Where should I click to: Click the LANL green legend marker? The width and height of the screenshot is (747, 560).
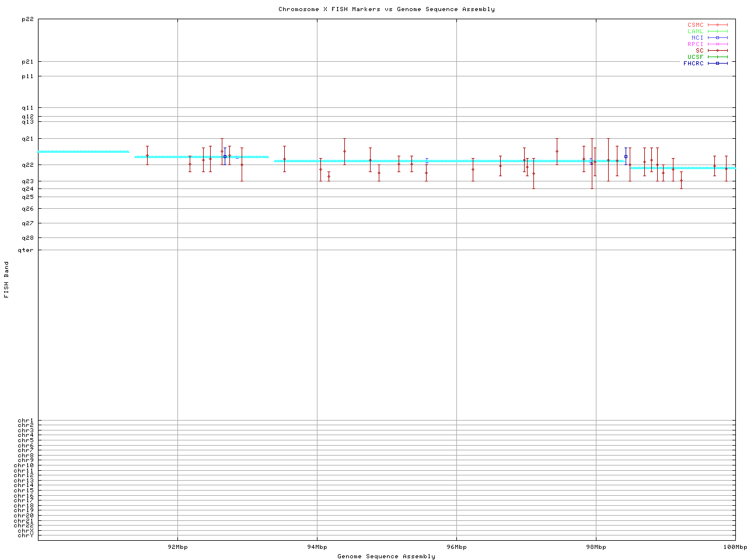click(x=717, y=32)
